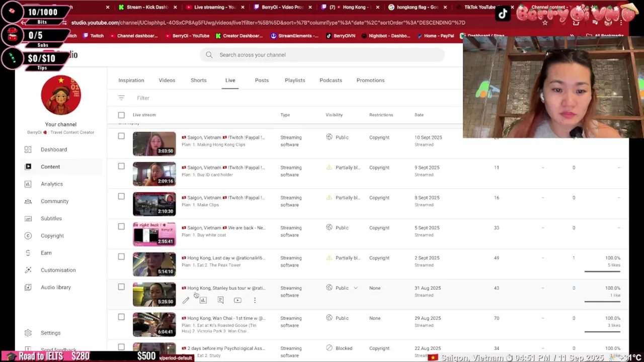
Task: Open StreamElements bookmark
Action: coord(294,36)
